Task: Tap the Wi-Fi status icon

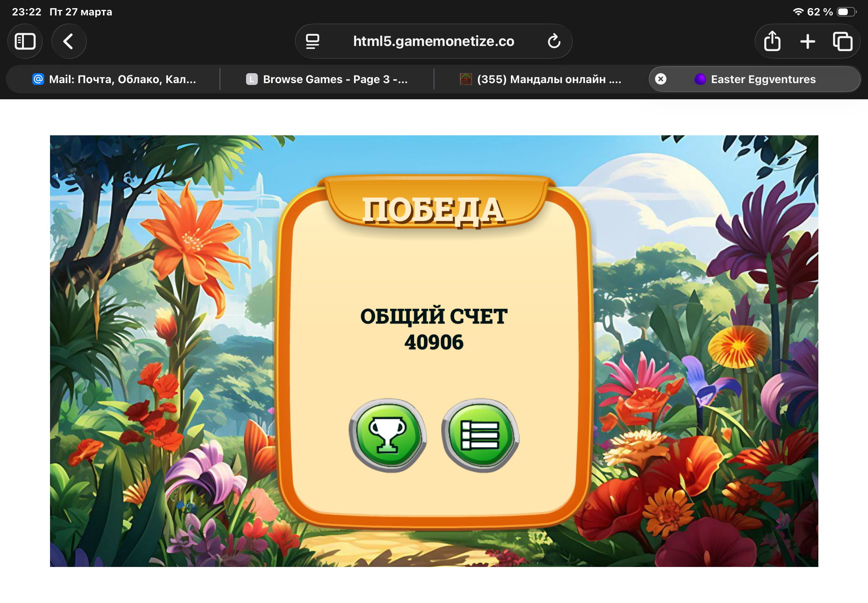Action: 798,12
